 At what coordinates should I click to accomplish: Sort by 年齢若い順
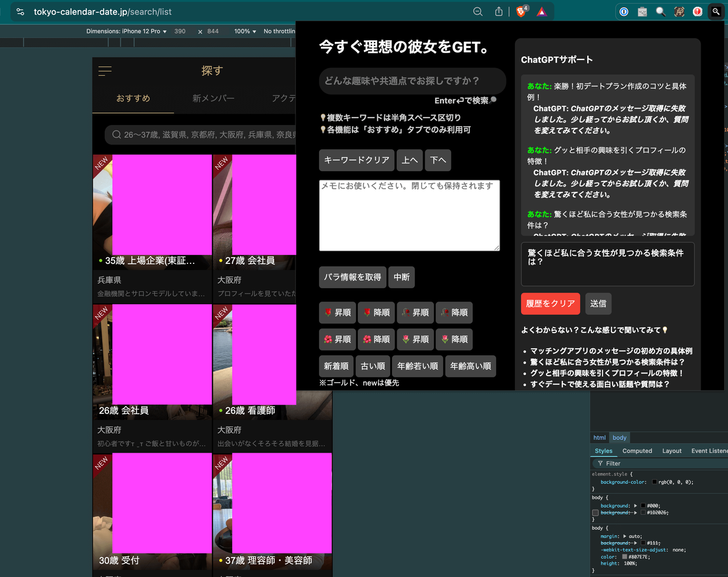[x=417, y=366]
